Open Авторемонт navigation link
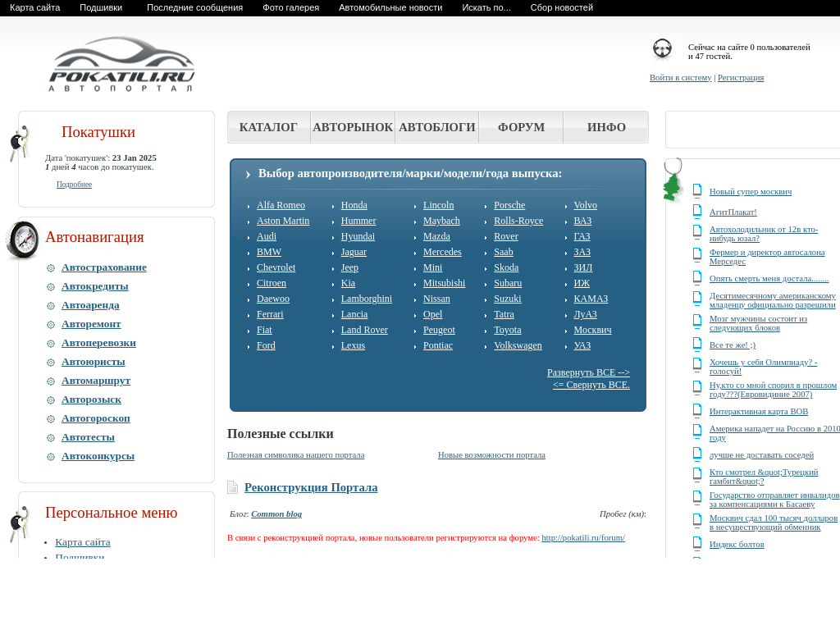This screenshot has width=840, height=630. click(x=91, y=324)
